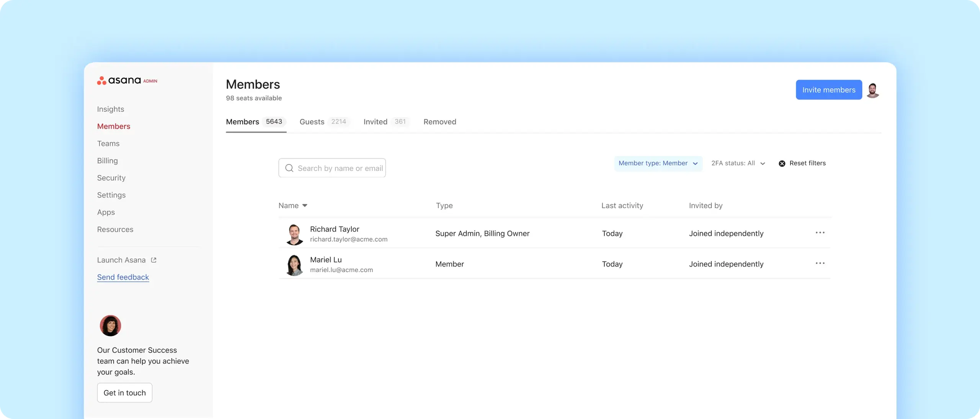
Task: Select Members in the sidebar
Action: [x=114, y=126]
